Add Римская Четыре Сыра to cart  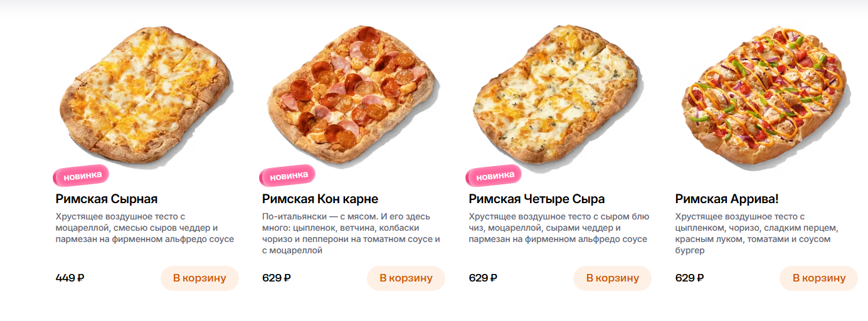tap(612, 278)
